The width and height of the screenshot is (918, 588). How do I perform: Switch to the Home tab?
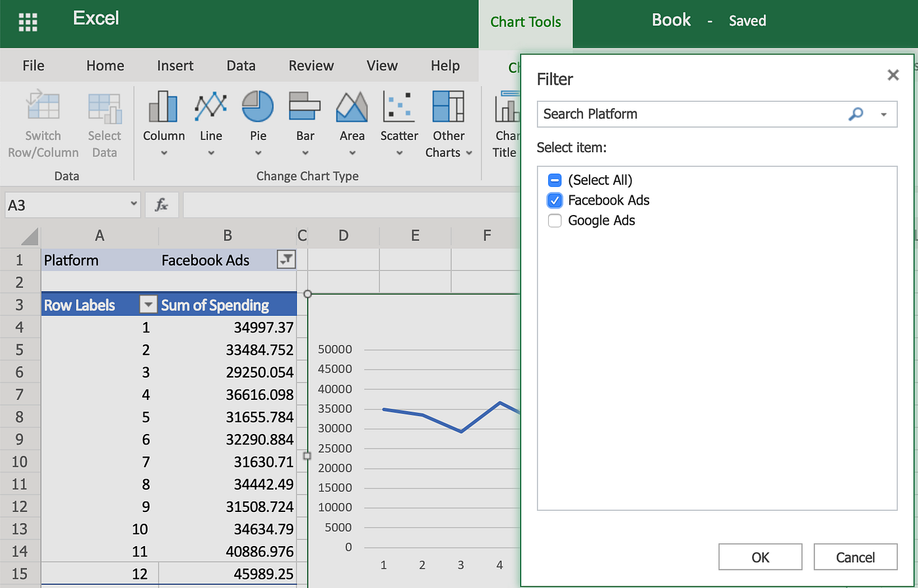[x=105, y=66]
